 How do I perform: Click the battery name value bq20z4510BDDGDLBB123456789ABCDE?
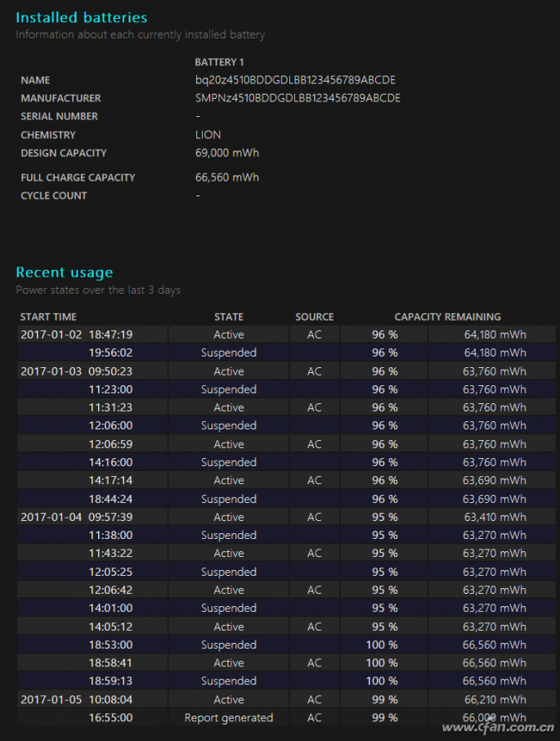295,80
